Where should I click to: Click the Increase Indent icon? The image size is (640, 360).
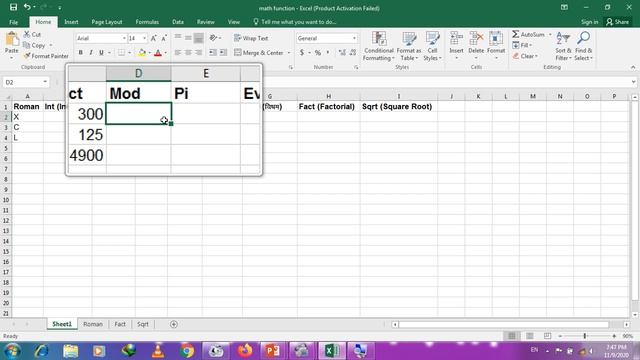click(223, 53)
